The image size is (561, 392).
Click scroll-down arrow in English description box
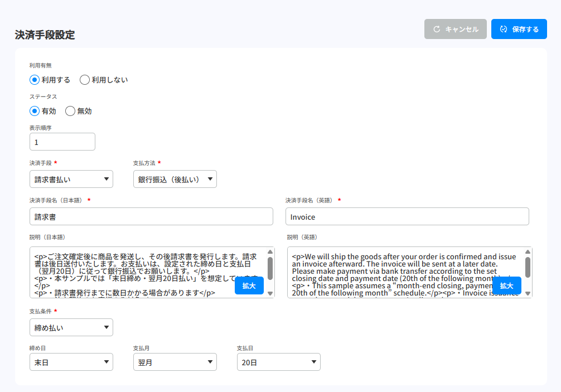(528, 293)
